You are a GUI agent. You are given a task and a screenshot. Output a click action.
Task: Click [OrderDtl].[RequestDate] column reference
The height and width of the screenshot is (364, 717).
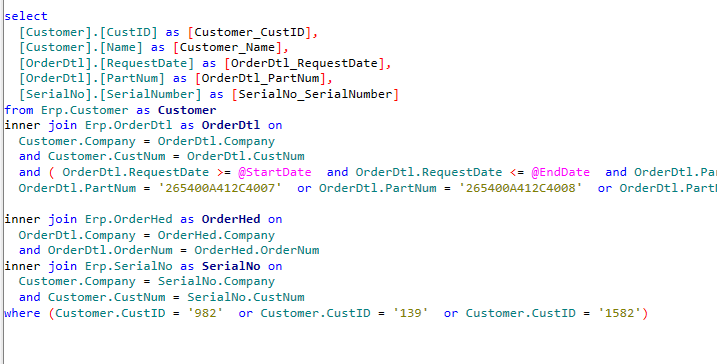click(107, 63)
